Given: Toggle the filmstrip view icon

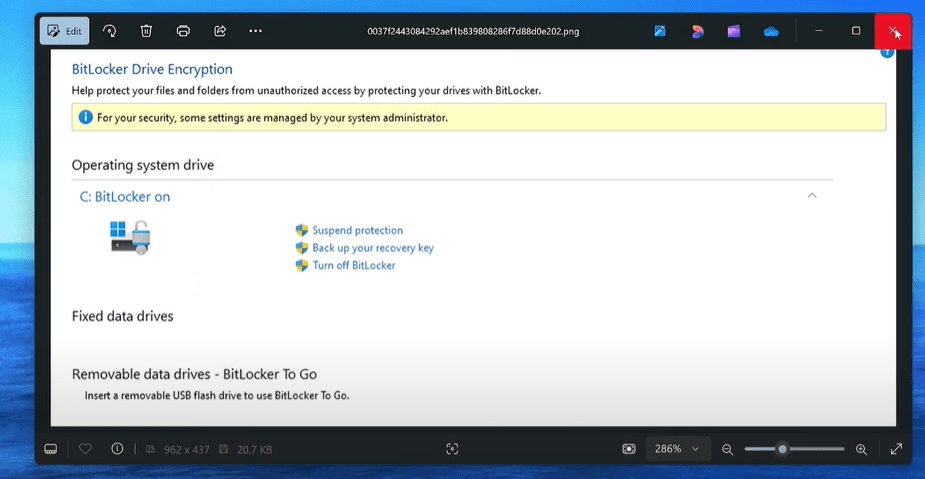Looking at the screenshot, I should (x=51, y=449).
